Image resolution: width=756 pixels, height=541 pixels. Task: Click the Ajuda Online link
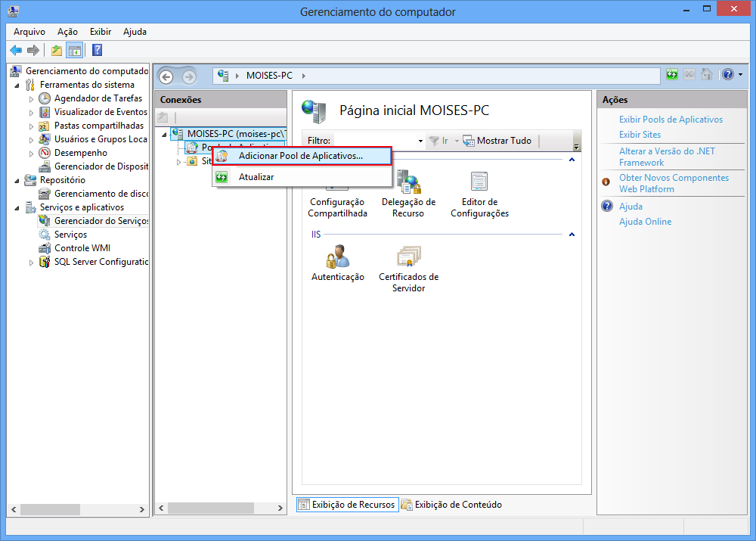(x=645, y=222)
